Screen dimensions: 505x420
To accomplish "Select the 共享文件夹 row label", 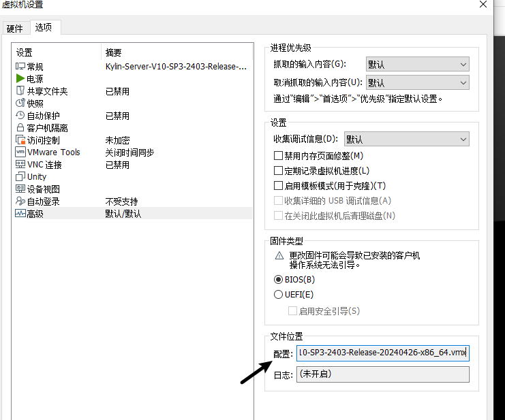I will [x=47, y=91].
